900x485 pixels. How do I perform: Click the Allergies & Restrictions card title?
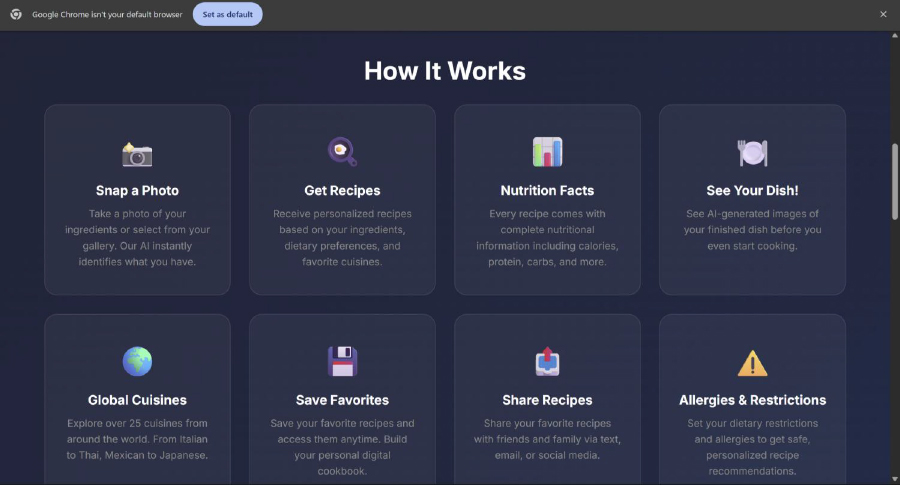pos(752,400)
